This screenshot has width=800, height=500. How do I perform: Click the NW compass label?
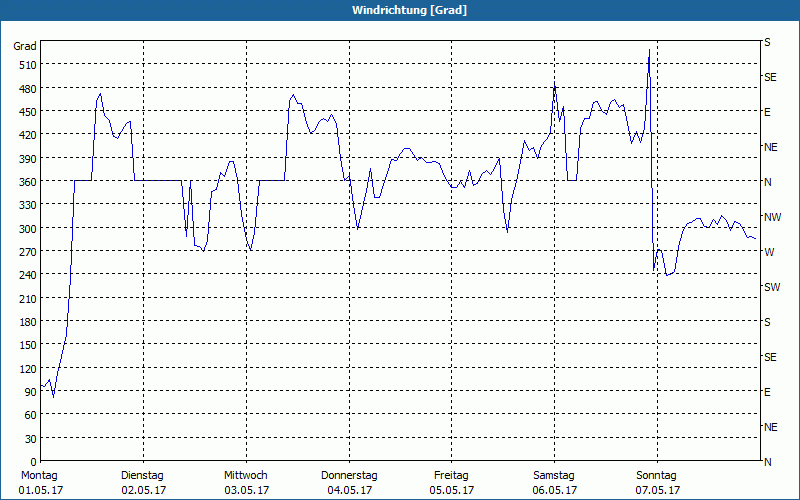pyautogui.click(x=772, y=217)
